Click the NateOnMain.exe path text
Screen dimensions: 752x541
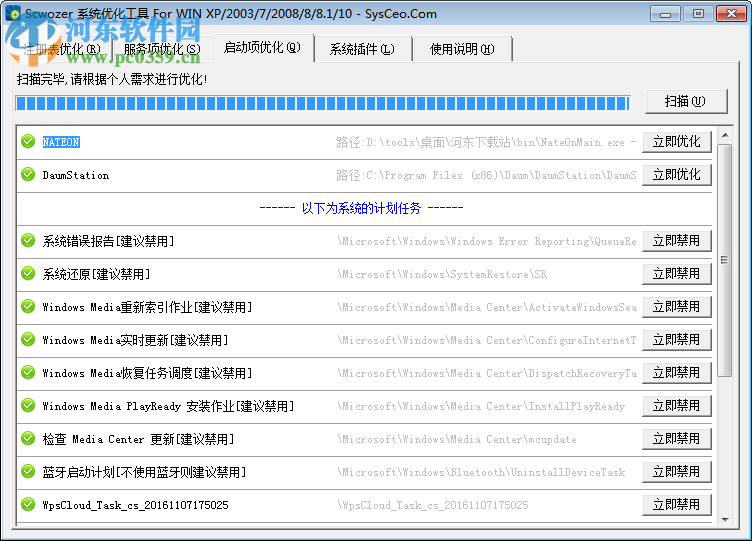486,142
